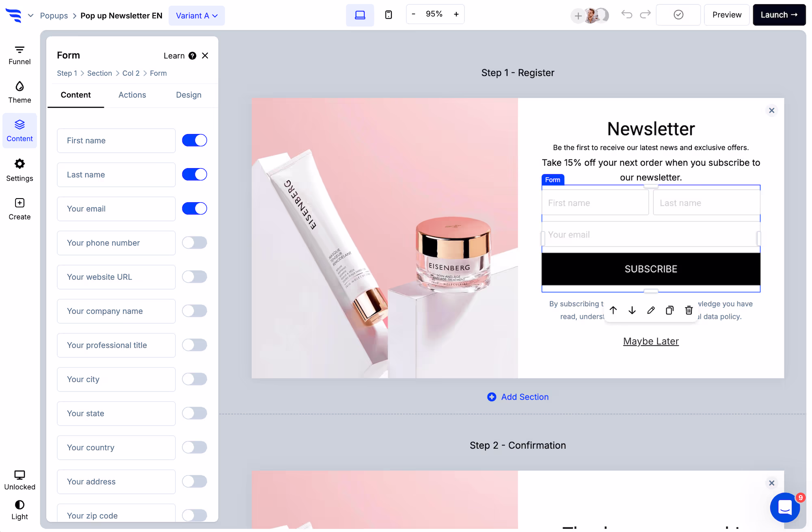Duplicate the selected form element
This screenshot has height=532, width=812.
point(670,310)
